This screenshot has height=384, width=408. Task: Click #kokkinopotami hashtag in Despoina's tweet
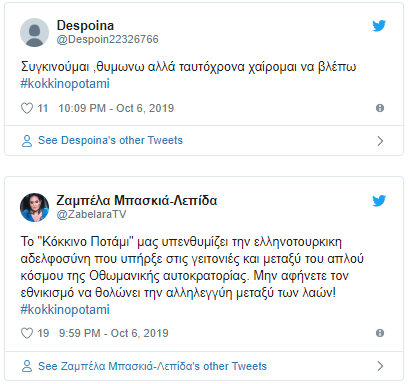click(x=65, y=84)
